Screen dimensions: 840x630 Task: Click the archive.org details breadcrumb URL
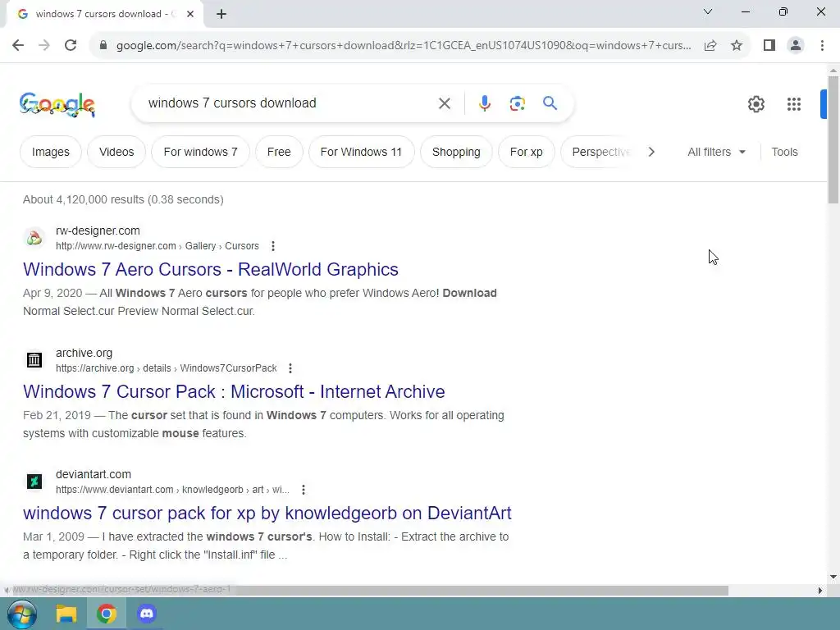pos(166,368)
